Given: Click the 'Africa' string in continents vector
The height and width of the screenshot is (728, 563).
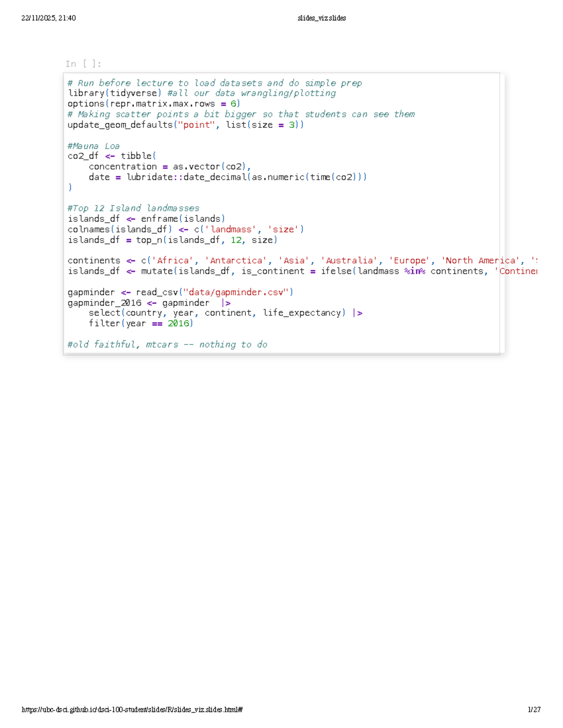Looking at the screenshot, I should (x=173, y=261).
